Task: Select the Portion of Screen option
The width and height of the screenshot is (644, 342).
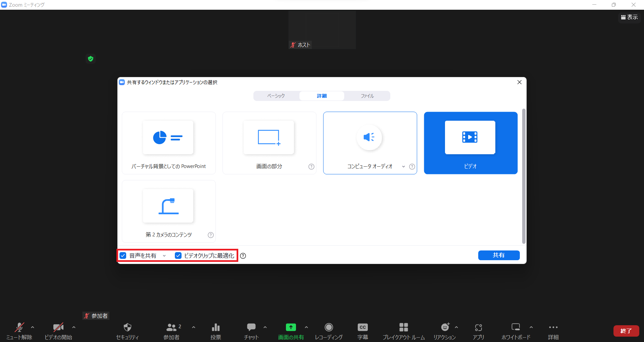Action: coord(269,143)
